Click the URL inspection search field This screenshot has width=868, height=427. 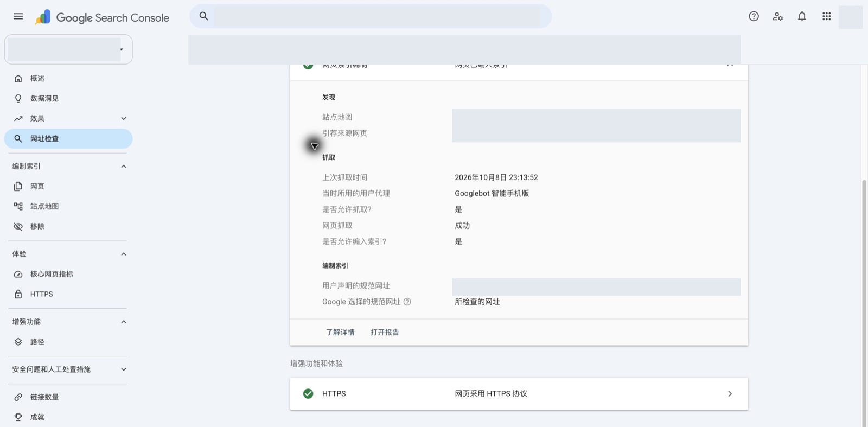(371, 16)
